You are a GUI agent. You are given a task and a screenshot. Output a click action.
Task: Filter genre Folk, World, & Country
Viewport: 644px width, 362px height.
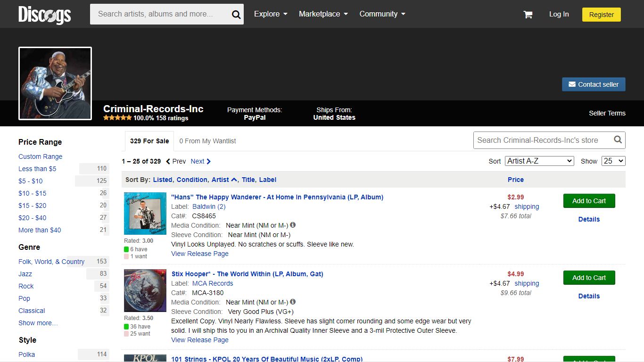[51, 262]
